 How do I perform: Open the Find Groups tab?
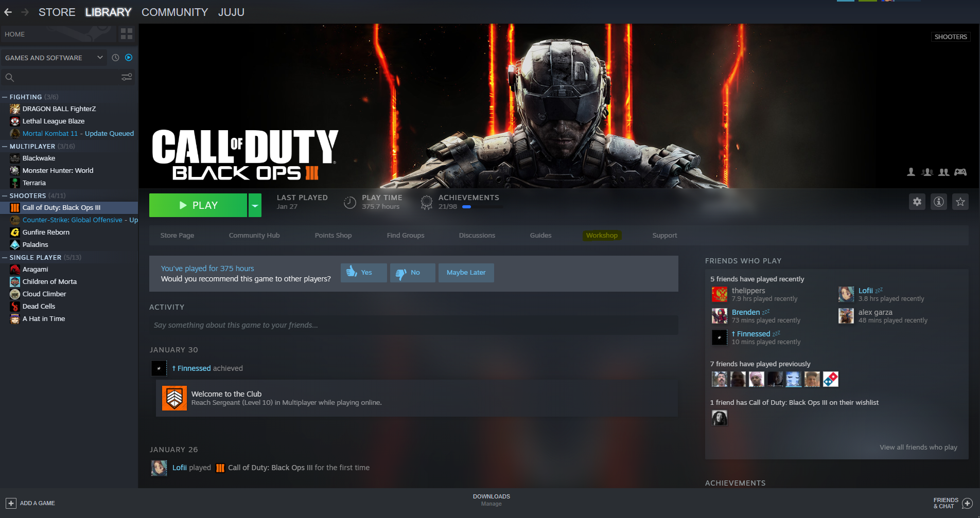point(406,235)
